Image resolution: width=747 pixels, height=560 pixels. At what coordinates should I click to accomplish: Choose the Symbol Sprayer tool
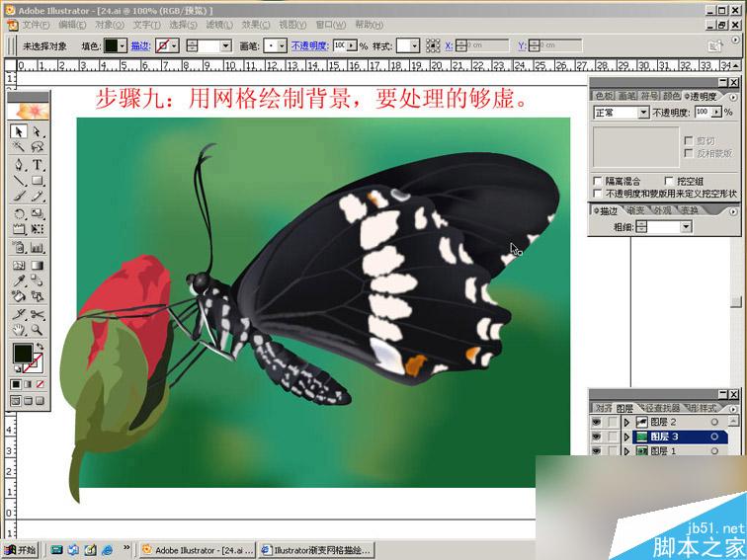click(19, 247)
